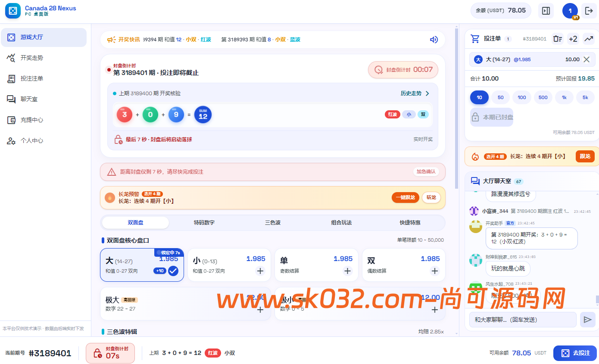Expand 历史走势 with the chevron link

tap(415, 93)
